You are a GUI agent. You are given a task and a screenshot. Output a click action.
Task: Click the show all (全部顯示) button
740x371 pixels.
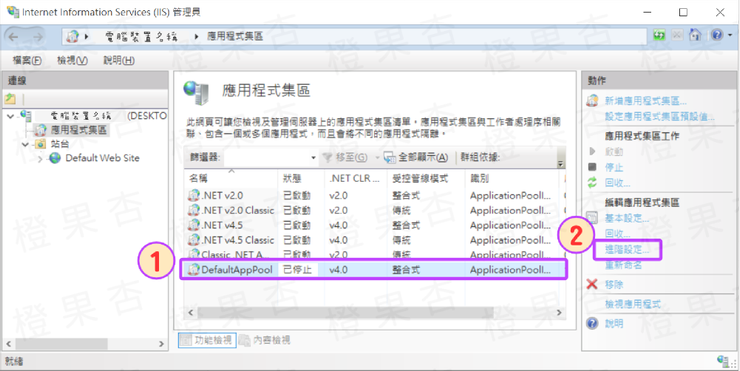[416, 158]
